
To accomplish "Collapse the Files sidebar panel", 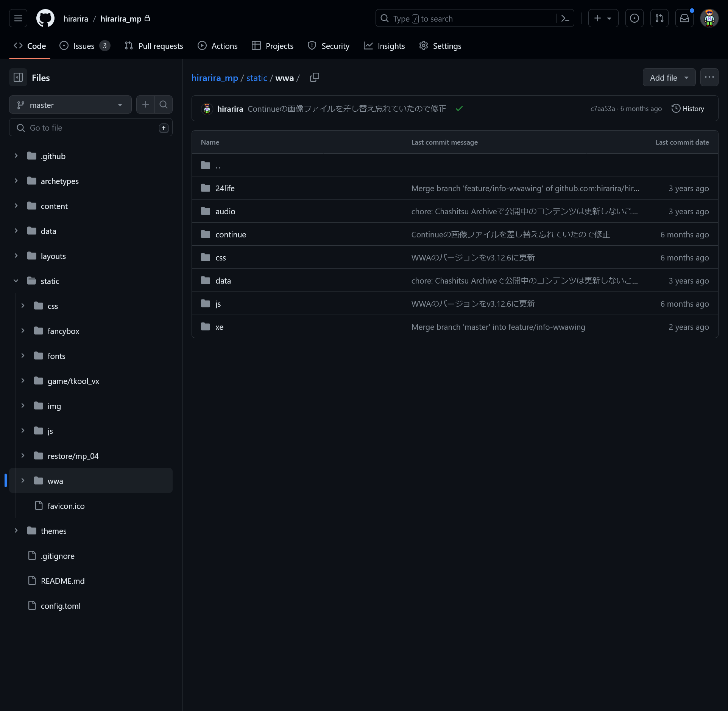I will tap(17, 77).
